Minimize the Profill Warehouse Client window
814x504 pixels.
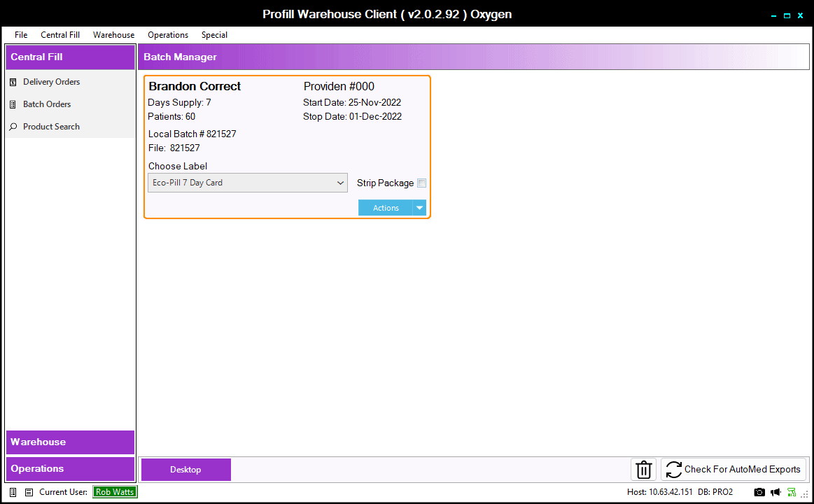point(773,15)
